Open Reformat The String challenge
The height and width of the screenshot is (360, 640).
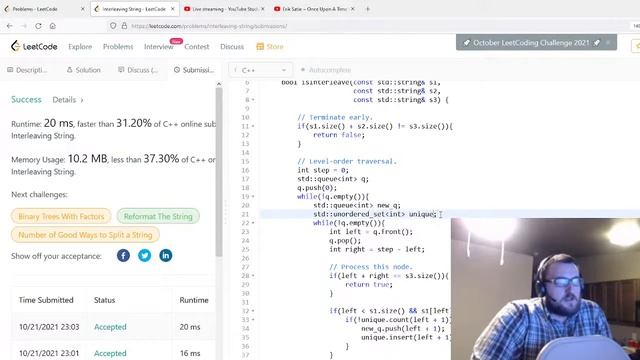158,216
